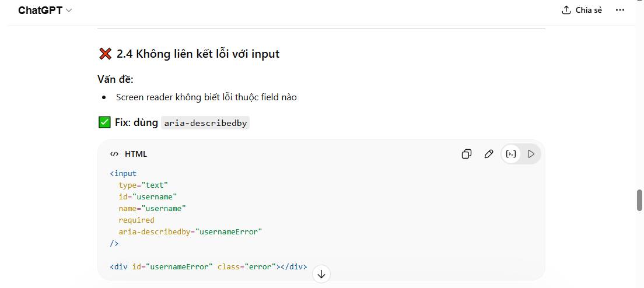Open the ChatGPT model selector dropdown
Screen dimensions: 644x288
(x=44, y=10)
